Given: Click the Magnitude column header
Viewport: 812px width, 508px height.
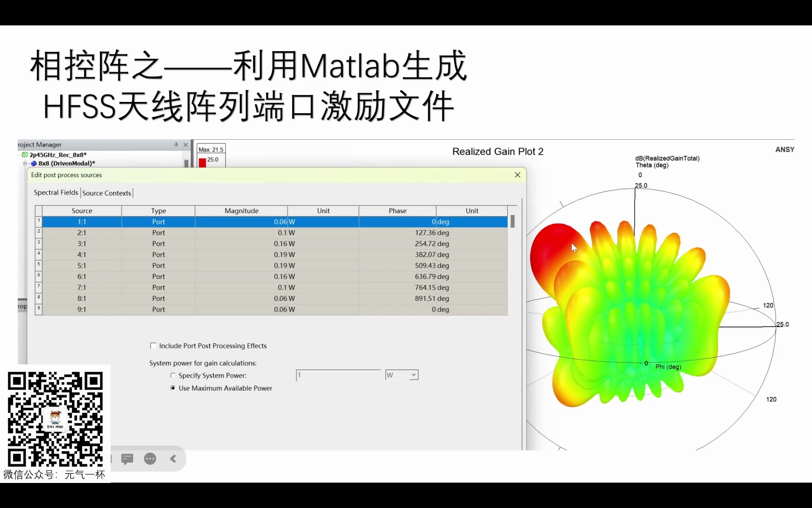Looking at the screenshot, I should coord(241,211).
